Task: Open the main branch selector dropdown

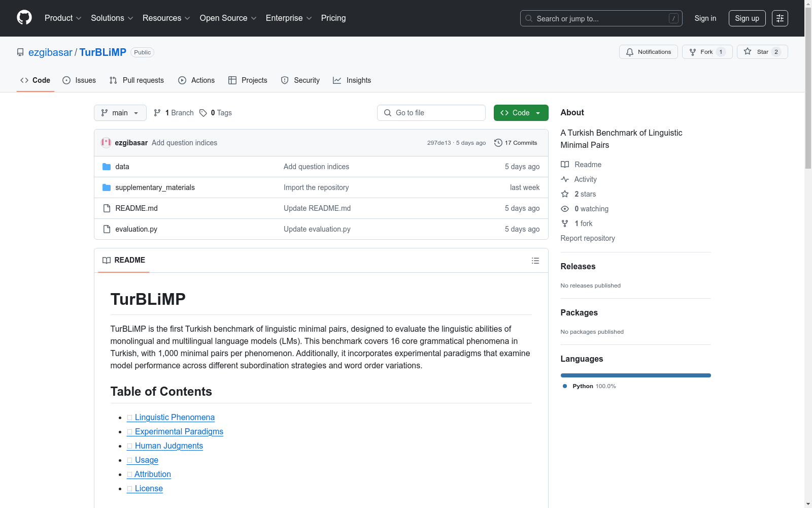Action: (x=120, y=113)
